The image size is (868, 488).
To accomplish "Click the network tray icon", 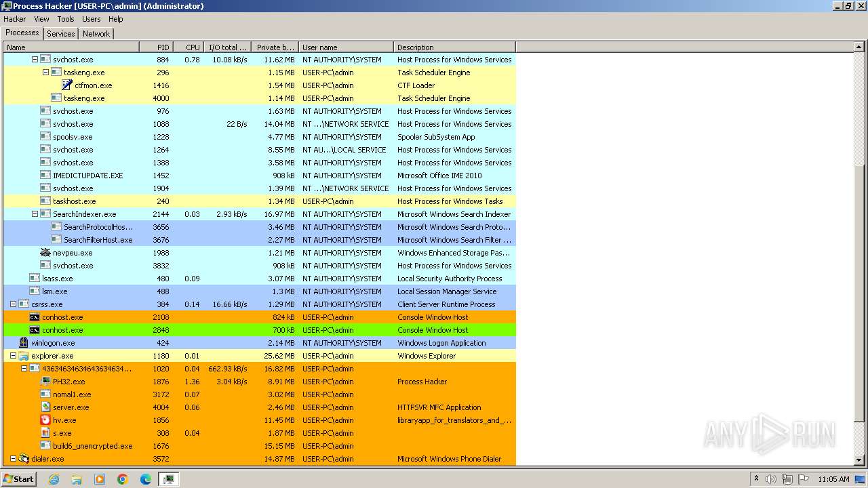I will tap(787, 479).
